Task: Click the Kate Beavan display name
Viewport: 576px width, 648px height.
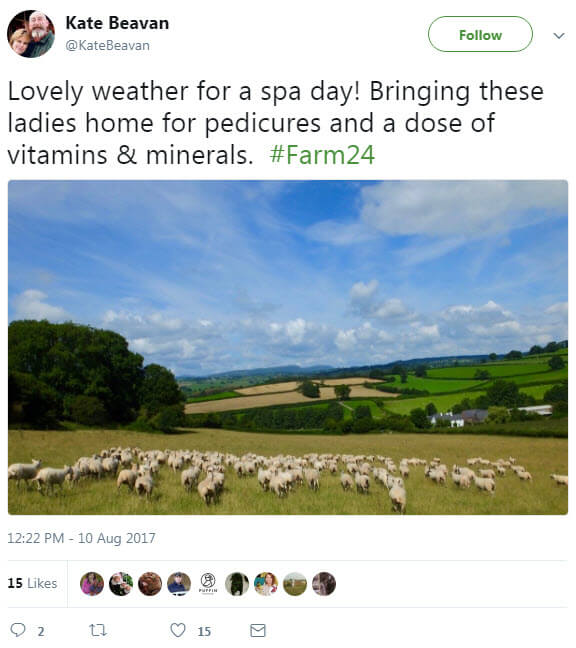Action: 117,23
